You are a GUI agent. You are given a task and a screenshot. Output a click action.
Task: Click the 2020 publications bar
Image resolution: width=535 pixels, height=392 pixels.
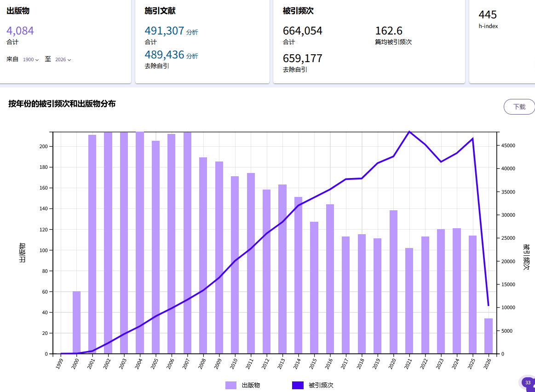click(393, 282)
